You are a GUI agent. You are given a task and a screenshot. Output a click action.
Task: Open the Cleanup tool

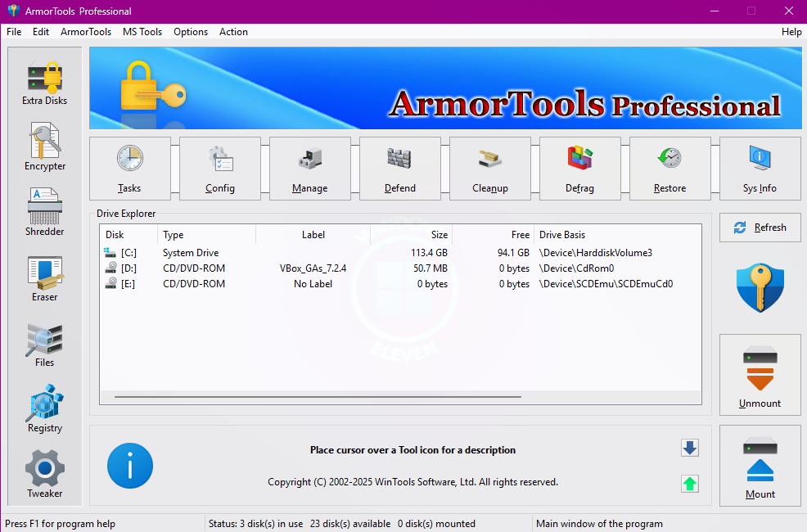tap(490, 169)
